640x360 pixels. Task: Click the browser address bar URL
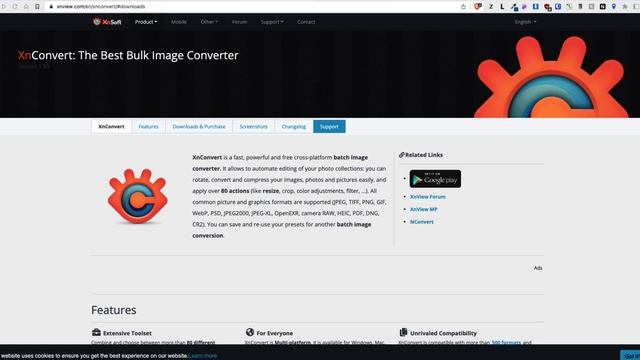pos(100,7)
